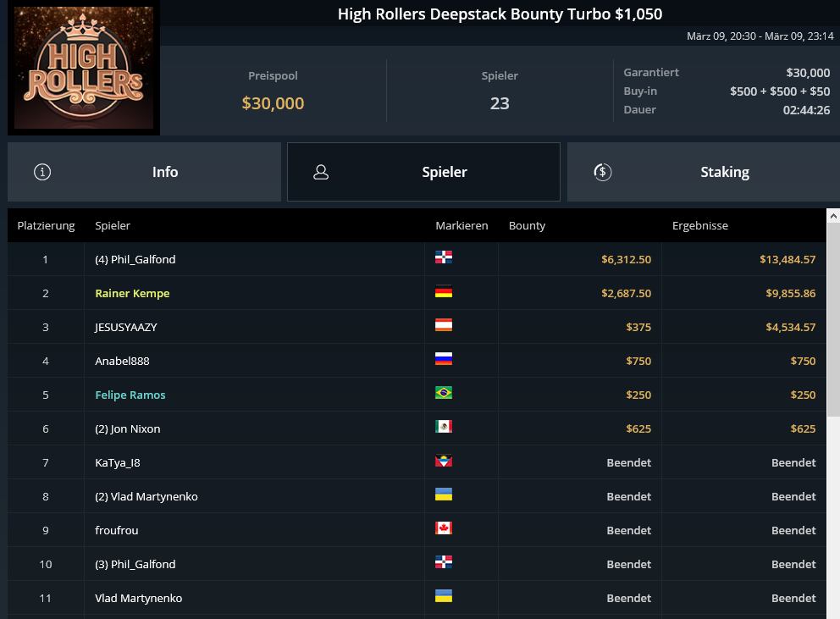Image resolution: width=840 pixels, height=619 pixels.
Task: Click the tournament title heading
Action: tap(500, 14)
